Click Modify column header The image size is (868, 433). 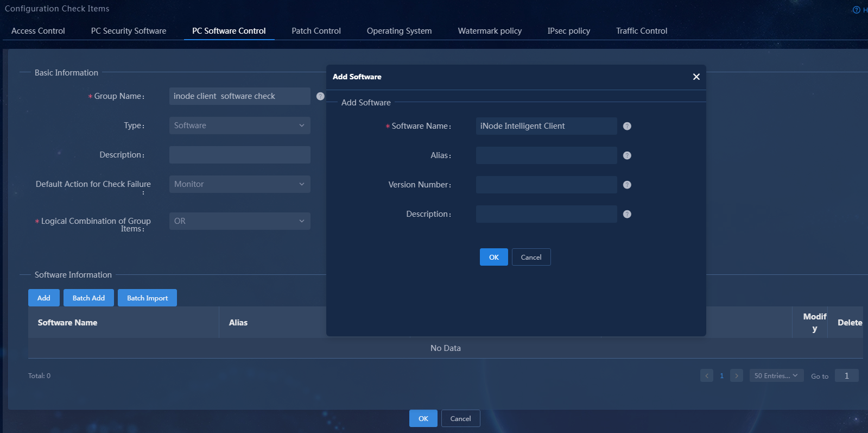(815, 323)
